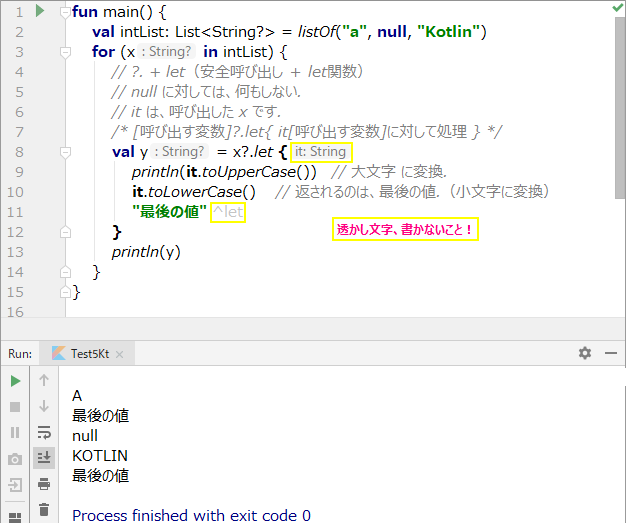Image resolution: width=626 pixels, height=523 pixels.
Task: Click the up arrow in the Run panel
Action: 44,381
